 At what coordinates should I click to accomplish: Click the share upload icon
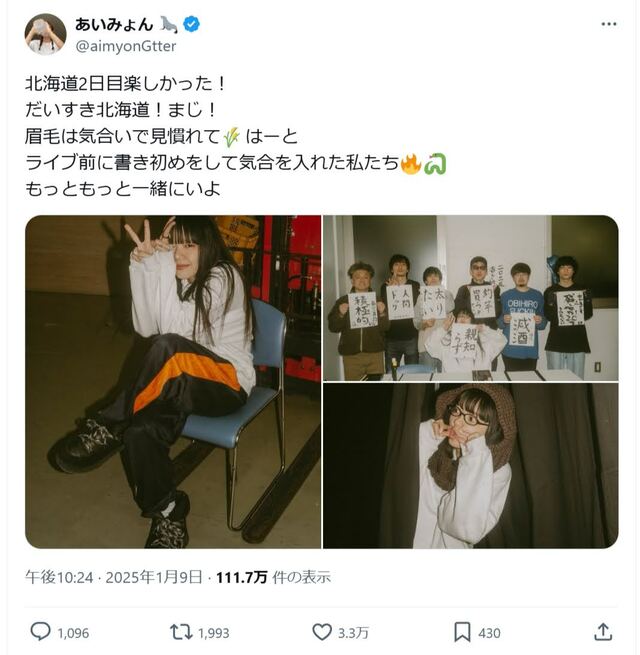(x=603, y=632)
